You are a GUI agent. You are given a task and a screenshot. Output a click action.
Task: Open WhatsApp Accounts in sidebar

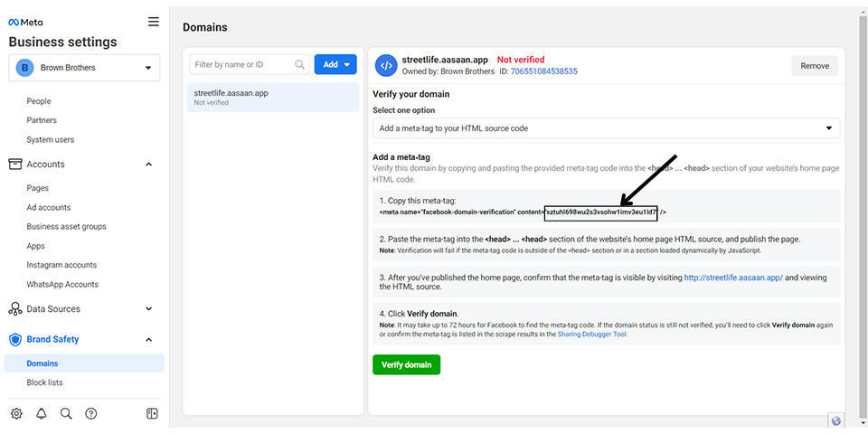coord(62,285)
